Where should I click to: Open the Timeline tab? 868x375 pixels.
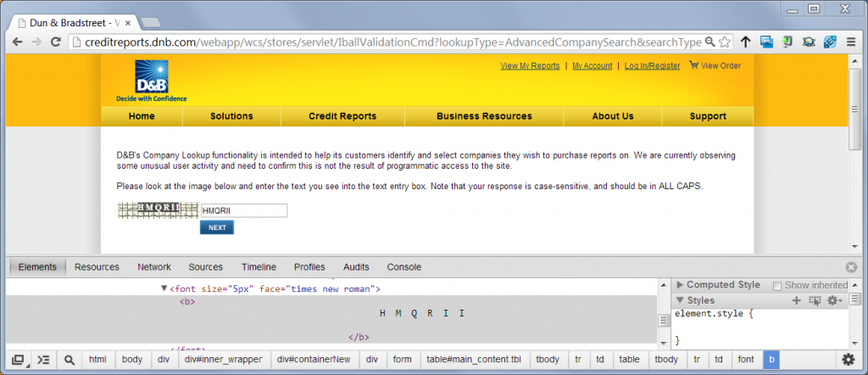[259, 267]
